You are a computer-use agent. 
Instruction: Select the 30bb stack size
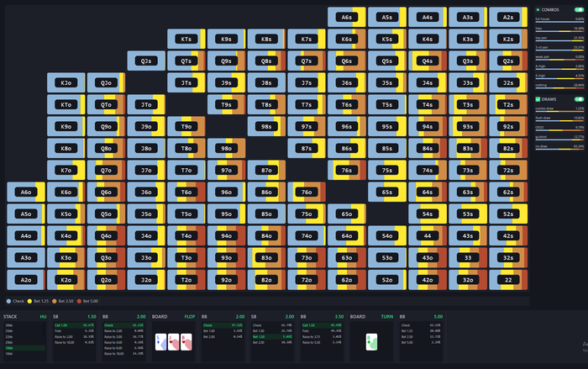coord(24,325)
